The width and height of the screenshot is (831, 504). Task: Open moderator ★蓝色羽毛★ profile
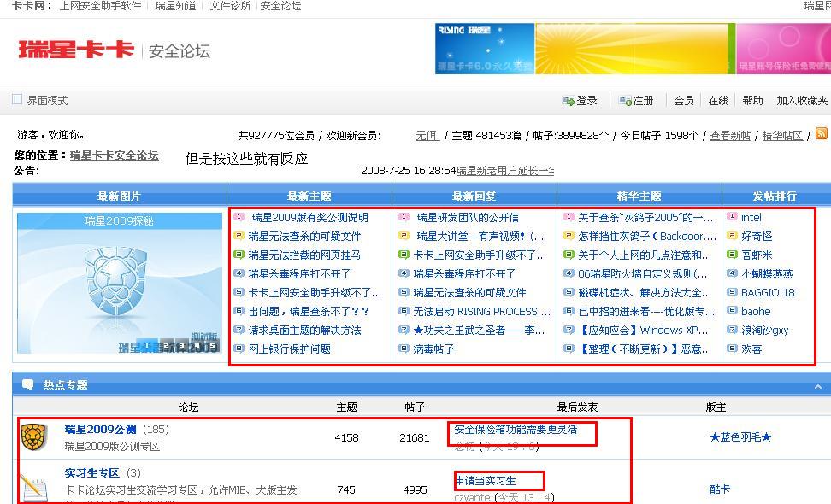coord(740,437)
